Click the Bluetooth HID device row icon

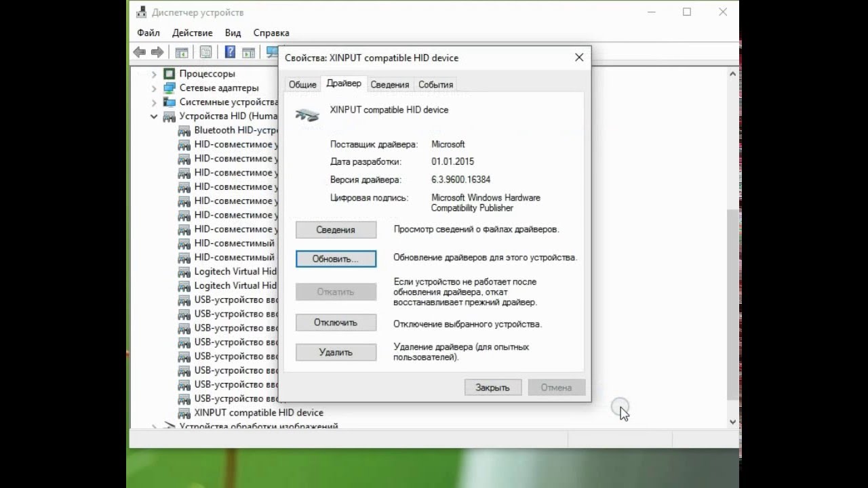point(184,130)
